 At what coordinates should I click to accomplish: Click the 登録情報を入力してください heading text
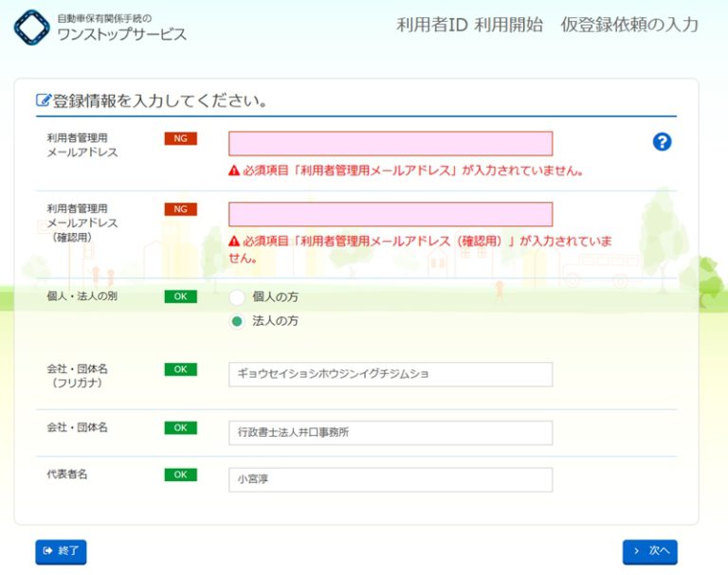pos(160,100)
